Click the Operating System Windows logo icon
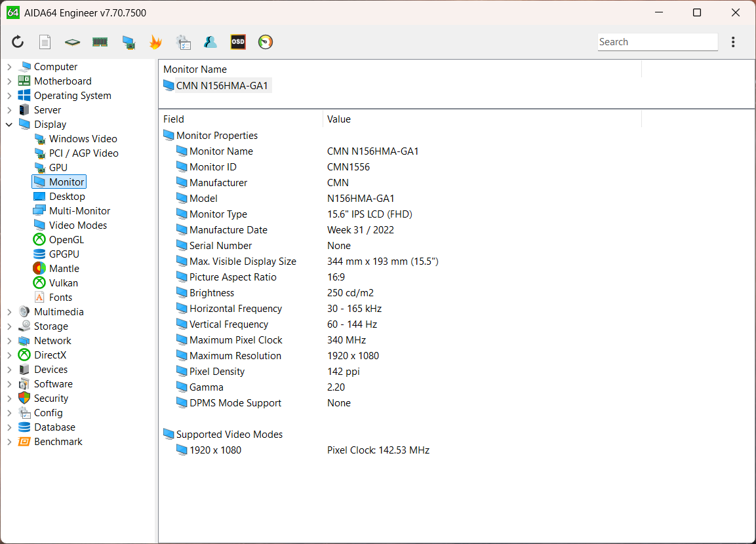The width and height of the screenshot is (756, 544). coord(24,96)
